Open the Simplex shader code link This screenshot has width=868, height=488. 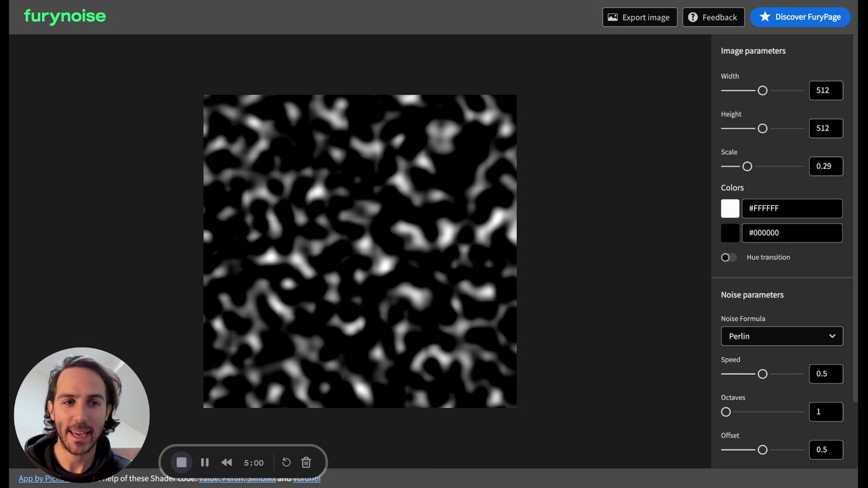(261, 479)
